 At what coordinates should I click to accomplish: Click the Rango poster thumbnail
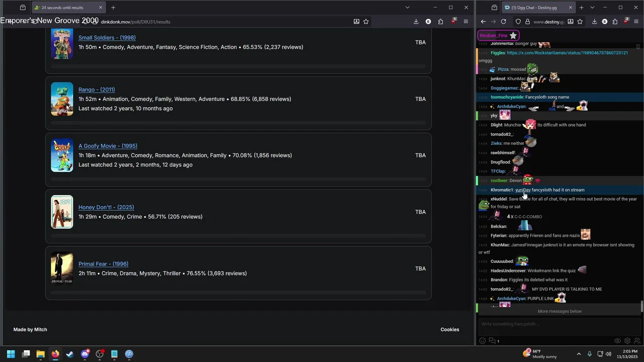click(62, 99)
